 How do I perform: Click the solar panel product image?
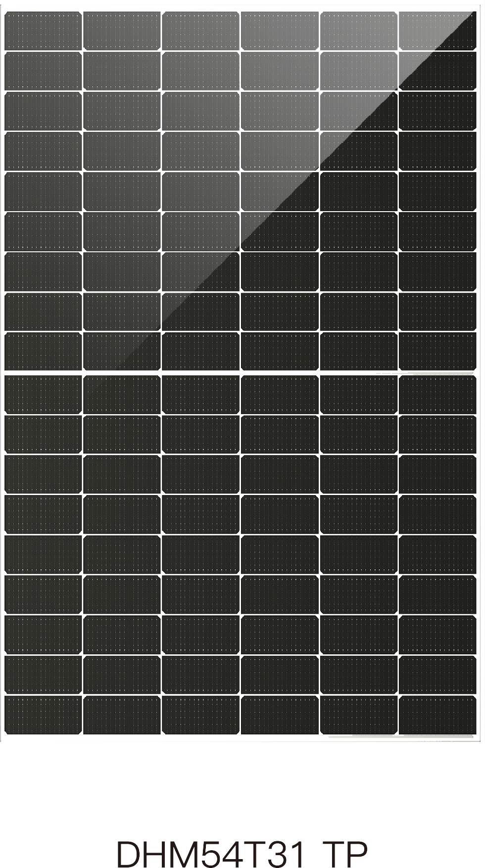[x=241, y=373]
